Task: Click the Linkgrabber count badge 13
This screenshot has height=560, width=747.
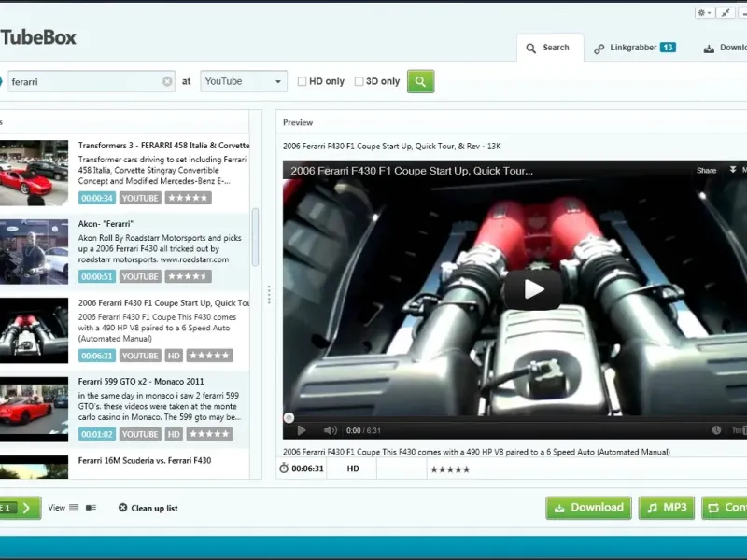Action: (x=668, y=48)
